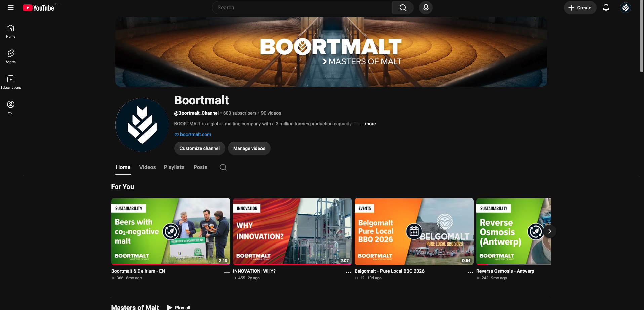This screenshot has height=310, width=644.
Task: Open the Masters of Malt playlist heading
Action: [x=135, y=307]
